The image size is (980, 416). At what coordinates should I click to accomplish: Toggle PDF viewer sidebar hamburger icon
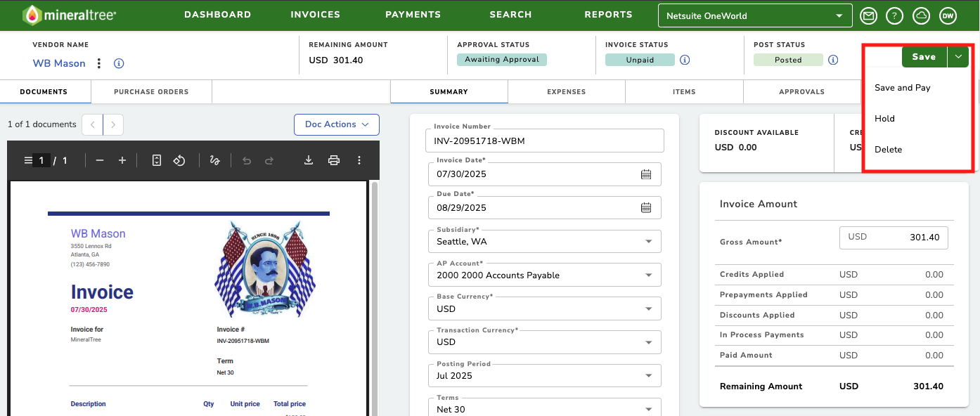tap(28, 160)
